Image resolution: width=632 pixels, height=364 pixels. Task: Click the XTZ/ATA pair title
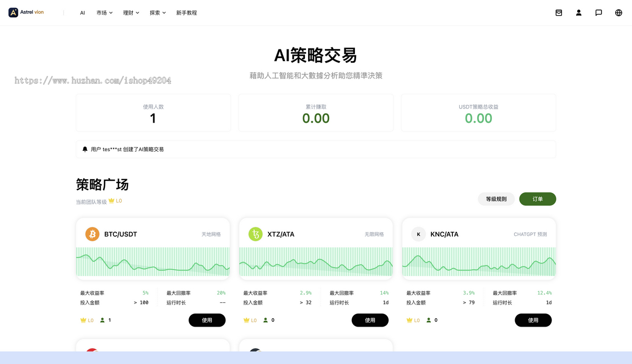(281, 234)
